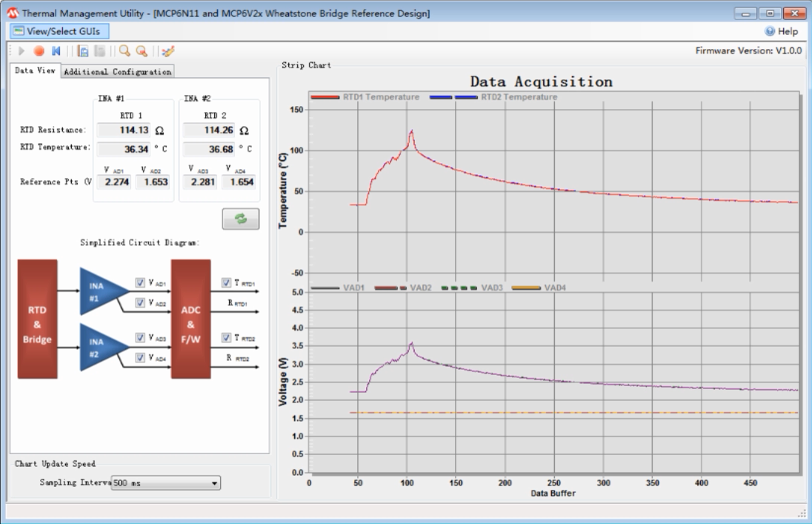Click the RTD2 Temperature blue legend swatch
This screenshot has width=812, height=524.
(453, 97)
